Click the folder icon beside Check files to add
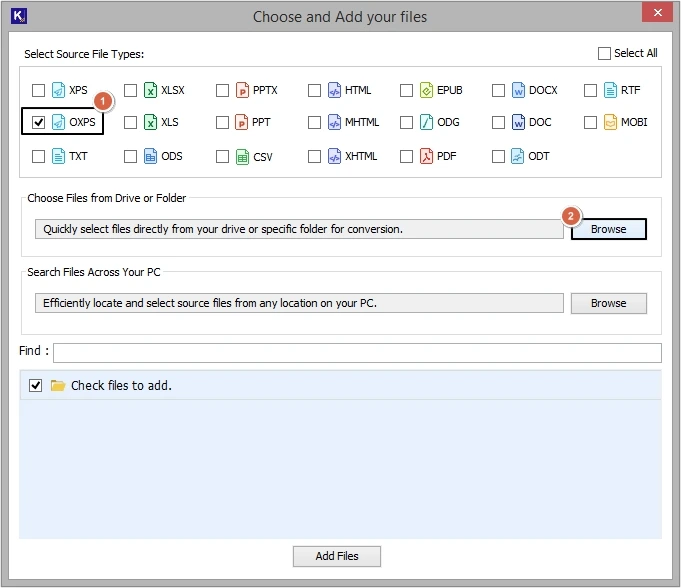Viewport: 681px width, 588px height. click(x=58, y=386)
